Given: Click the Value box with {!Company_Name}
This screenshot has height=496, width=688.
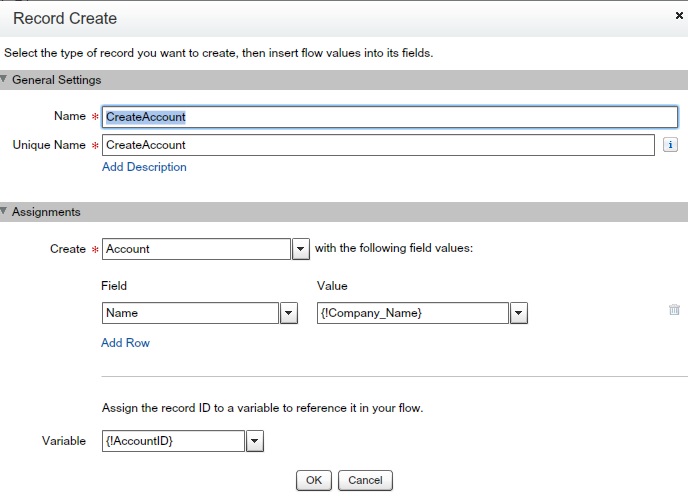Looking at the screenshot, I should (412, 313).
